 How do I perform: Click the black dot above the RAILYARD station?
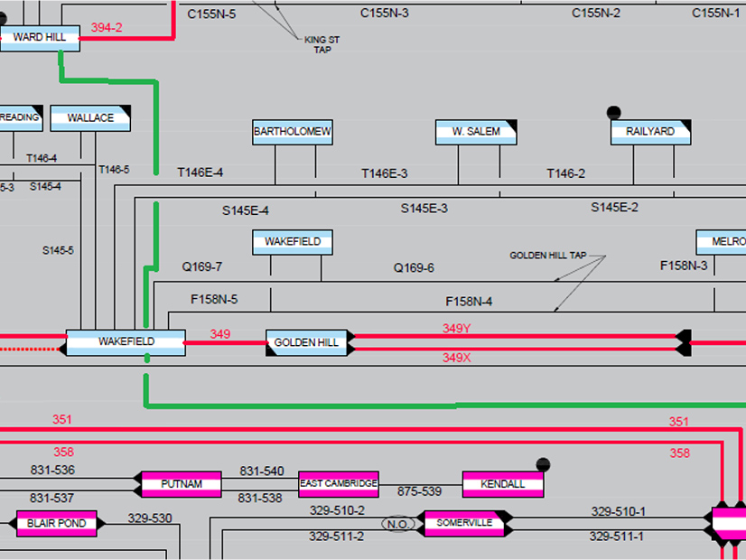614,113
